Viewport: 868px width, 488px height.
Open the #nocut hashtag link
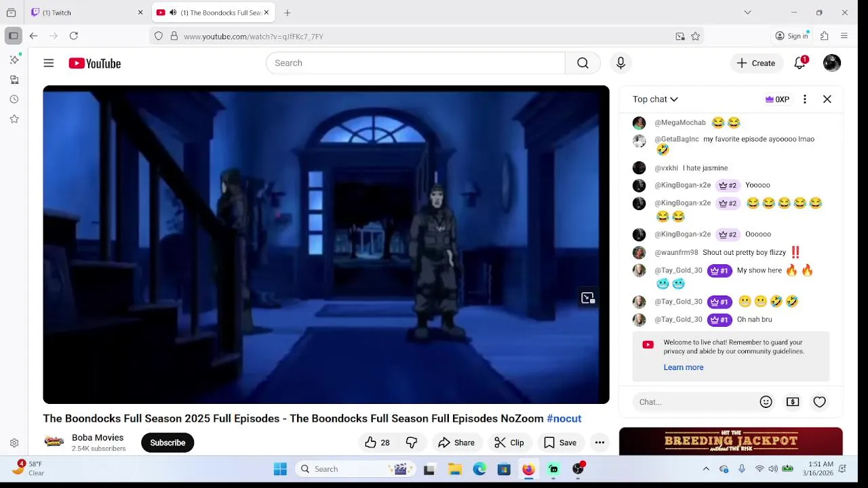(x=564, y=418)
